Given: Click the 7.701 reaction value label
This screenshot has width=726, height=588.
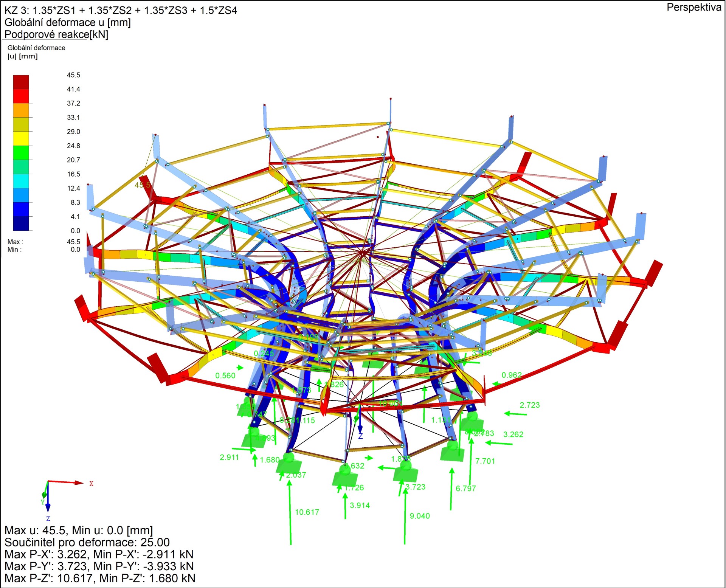Looking at the screenshot, I should tap(485, 461).
